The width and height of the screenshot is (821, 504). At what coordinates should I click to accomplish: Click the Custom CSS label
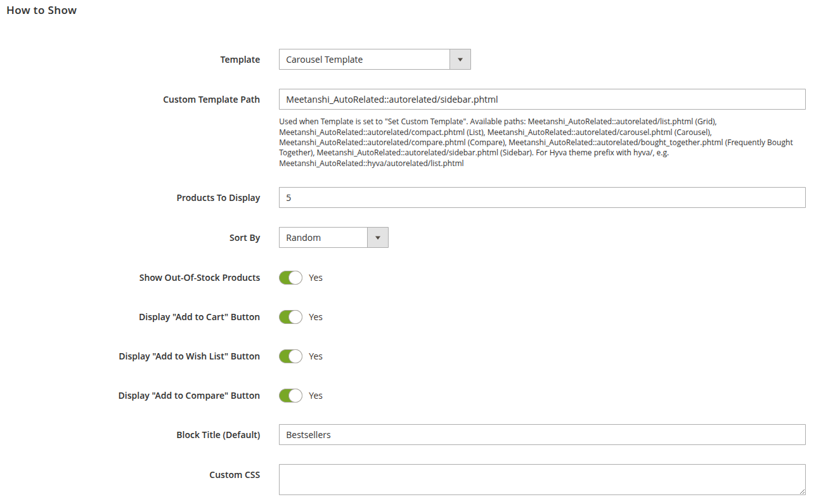pyautogui.click(x=235, y=475)
